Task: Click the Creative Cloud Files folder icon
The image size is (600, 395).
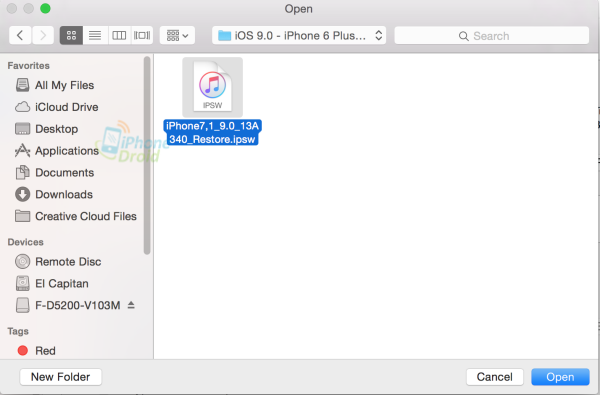Action: click(x=22, y=216)
